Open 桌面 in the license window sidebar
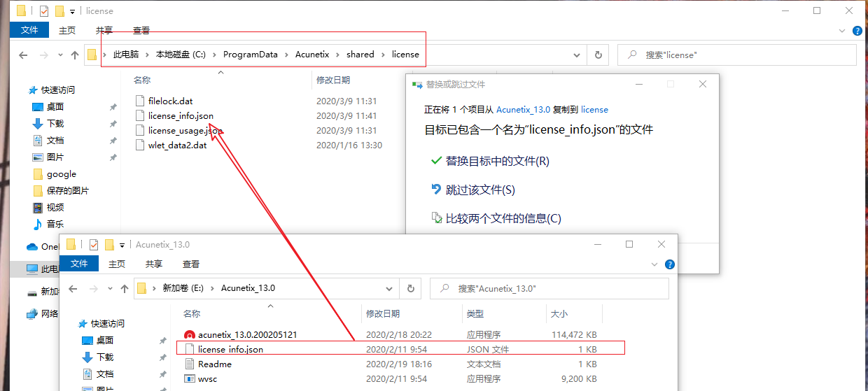Viewport: 868px width, 391px height. pos(55,107)
